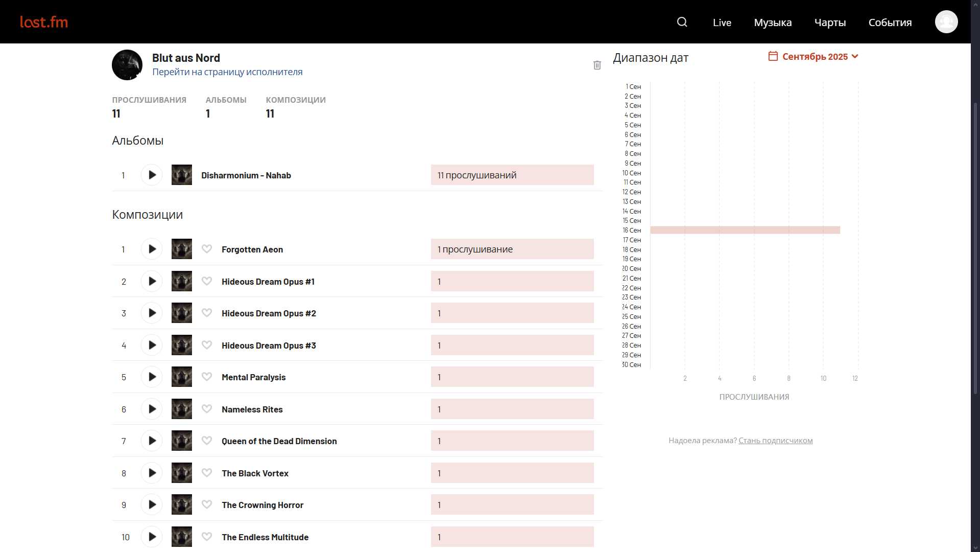Screen dimensions: 980x552
Task: Open the Mental Paralysis track link
Action: (254, 377)
